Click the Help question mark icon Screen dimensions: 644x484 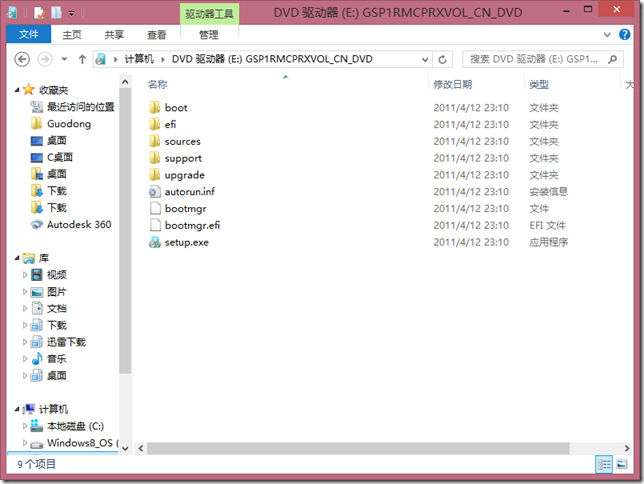tap(624, 35)
